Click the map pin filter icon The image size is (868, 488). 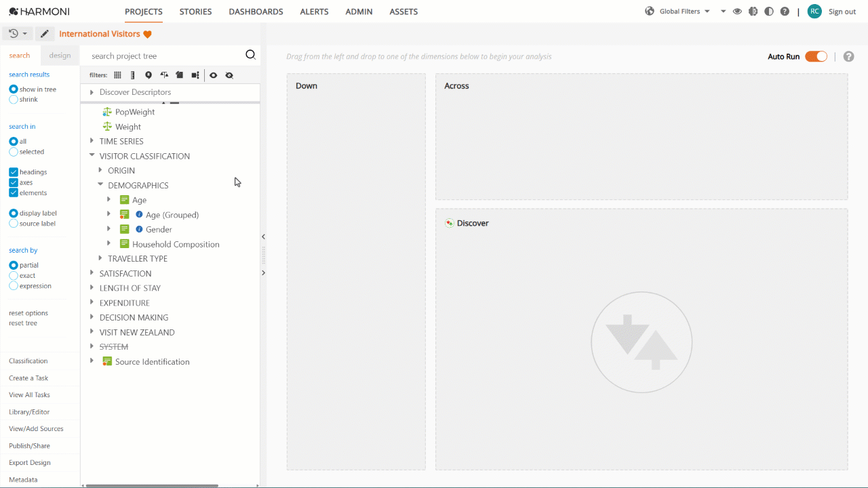coord(149,75)
